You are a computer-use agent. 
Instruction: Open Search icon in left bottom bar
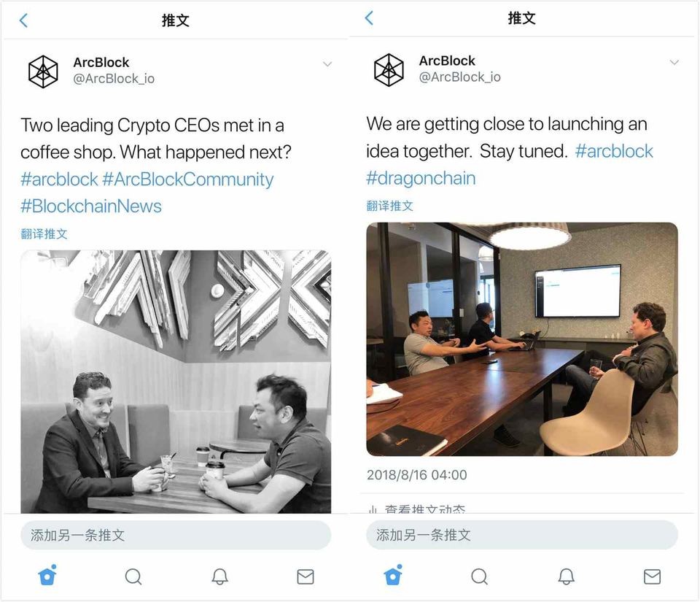click(133, 576)
